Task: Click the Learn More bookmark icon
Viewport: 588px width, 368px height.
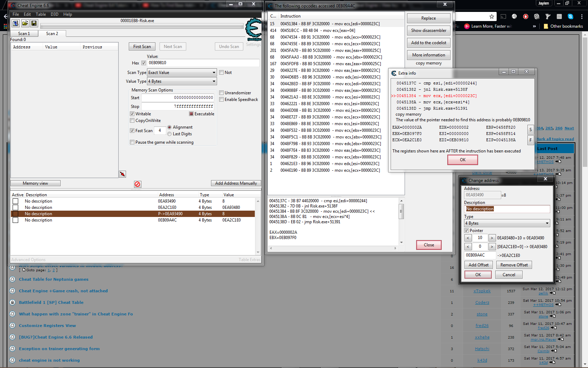Action: pos(467,26)
